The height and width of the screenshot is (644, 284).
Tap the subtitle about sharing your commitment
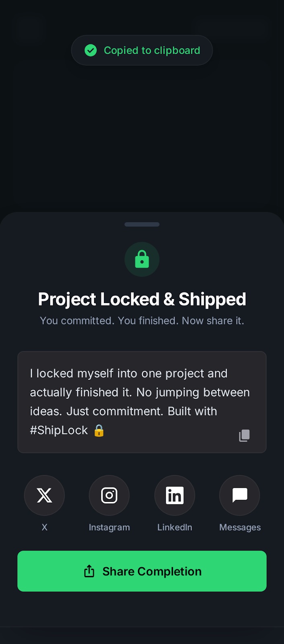pos(142,320)
